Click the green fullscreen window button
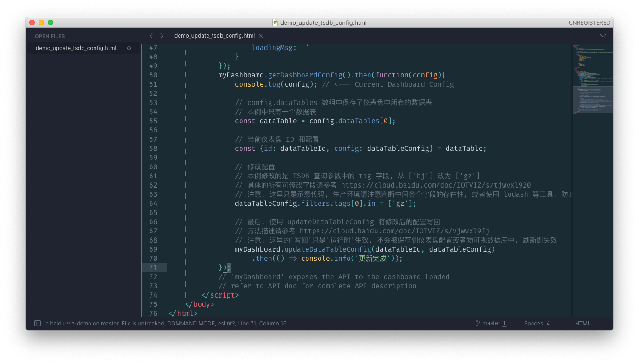Image resolution: width=639 pixels, height=364 pixels. tap(50, 22)
